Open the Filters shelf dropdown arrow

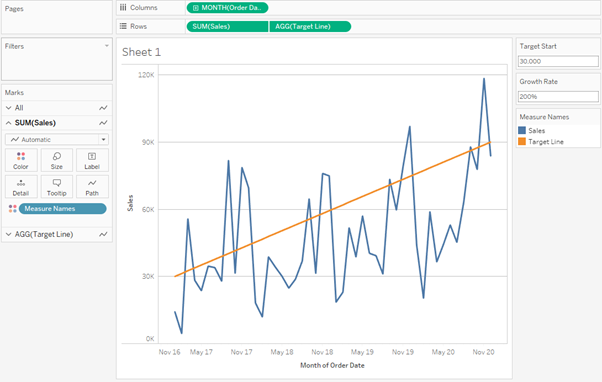[x=107, y=46]
